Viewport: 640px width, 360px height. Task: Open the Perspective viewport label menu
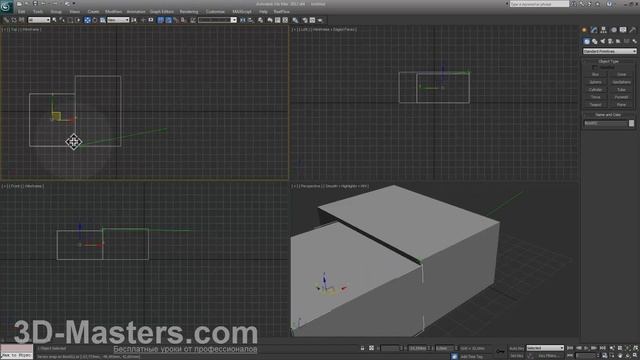point(310,186)
